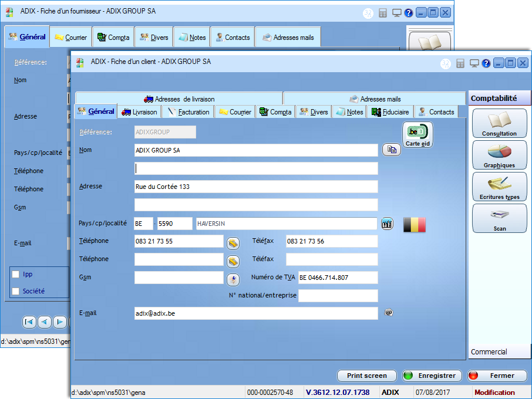Open Adresses mails tab in fournisseur window
Image resolution: width=532 pixels, height=399 pixels.
(x=288, y=38)
